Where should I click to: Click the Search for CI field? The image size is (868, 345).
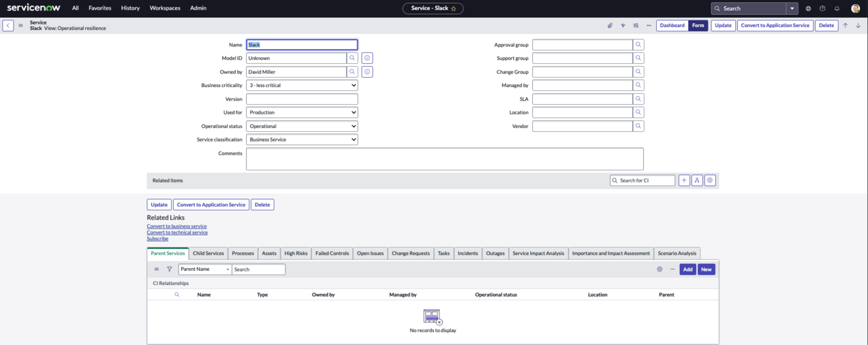tap(642, 180)
